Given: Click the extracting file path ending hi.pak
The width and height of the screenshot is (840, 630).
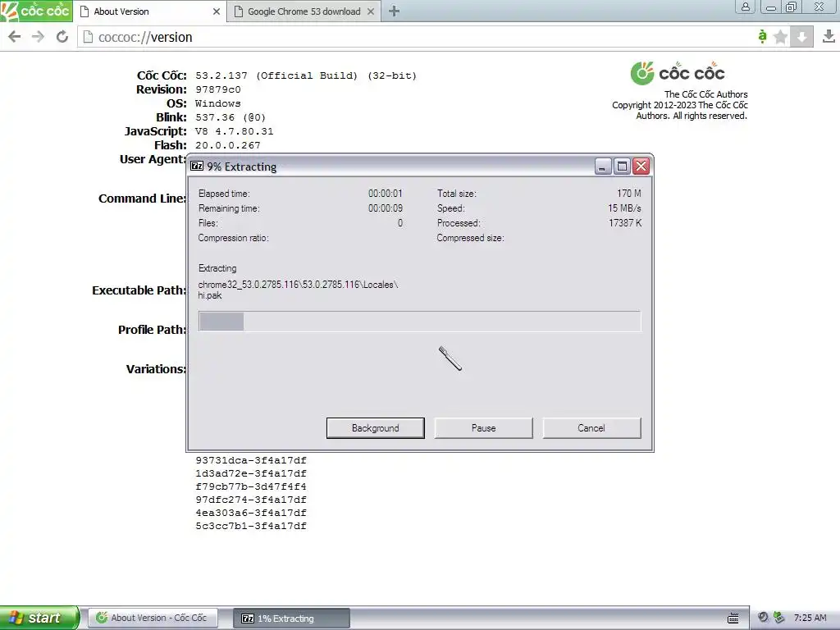Looking at the screenshot, I should 298,290.
